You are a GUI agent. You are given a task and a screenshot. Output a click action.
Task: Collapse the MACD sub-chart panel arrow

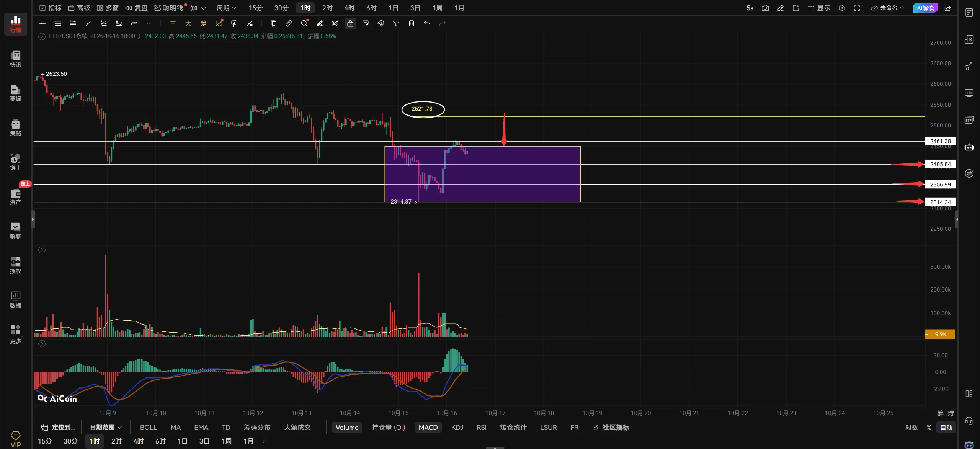[x=42, y=344]
